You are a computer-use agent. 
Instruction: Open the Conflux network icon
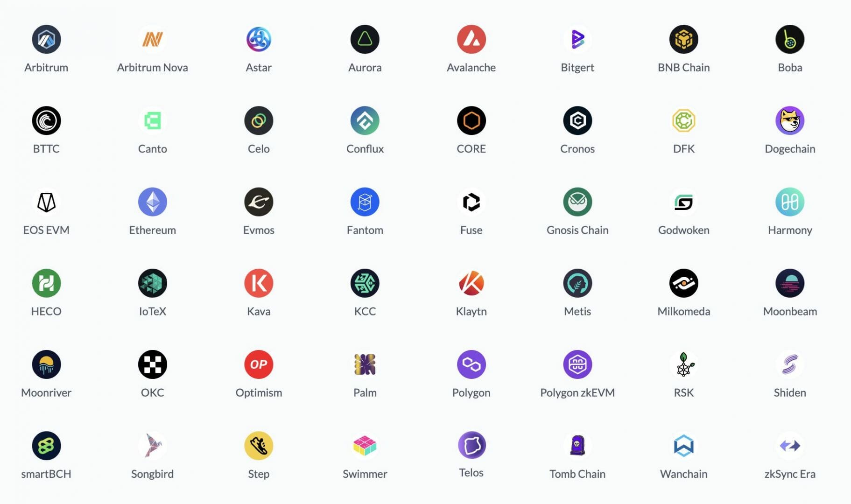(365, 120)
